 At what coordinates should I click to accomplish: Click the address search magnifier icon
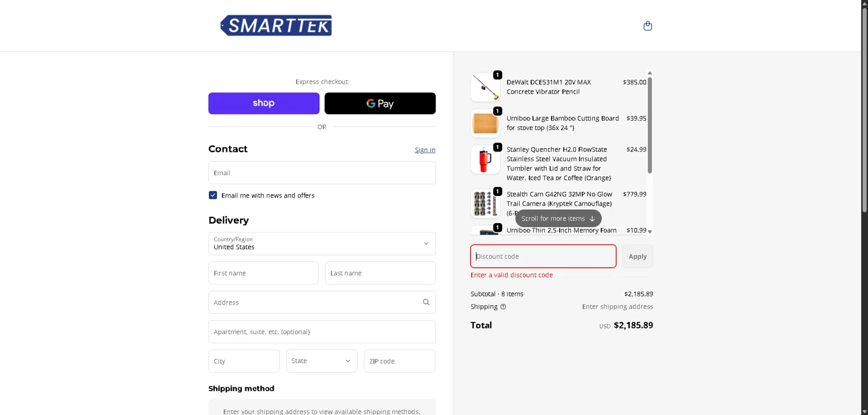(426, 302)
